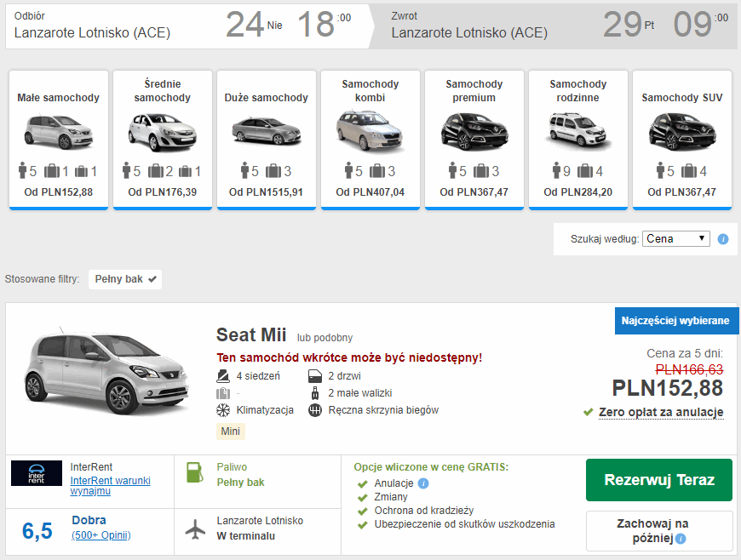Image resolution: width=741 pixels, height=560 pixels.
Task: Select the Samochody SUV category
Action: (x=682, y=139)
